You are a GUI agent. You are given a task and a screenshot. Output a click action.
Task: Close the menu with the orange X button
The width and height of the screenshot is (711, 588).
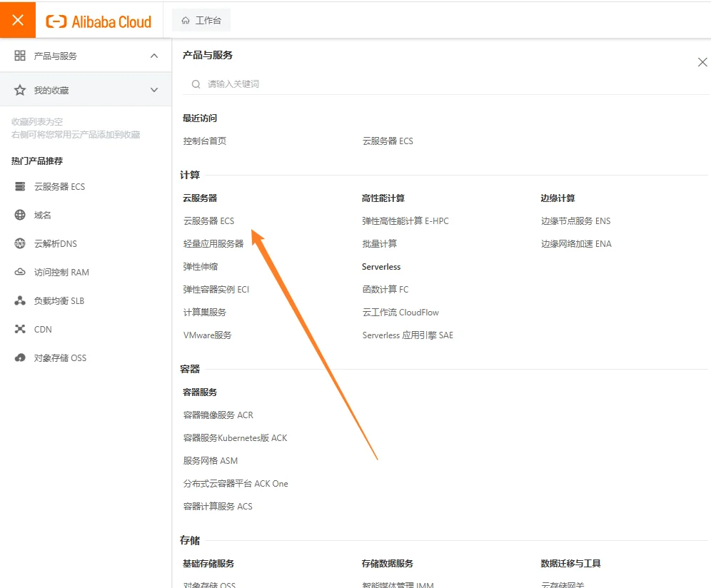18,20
